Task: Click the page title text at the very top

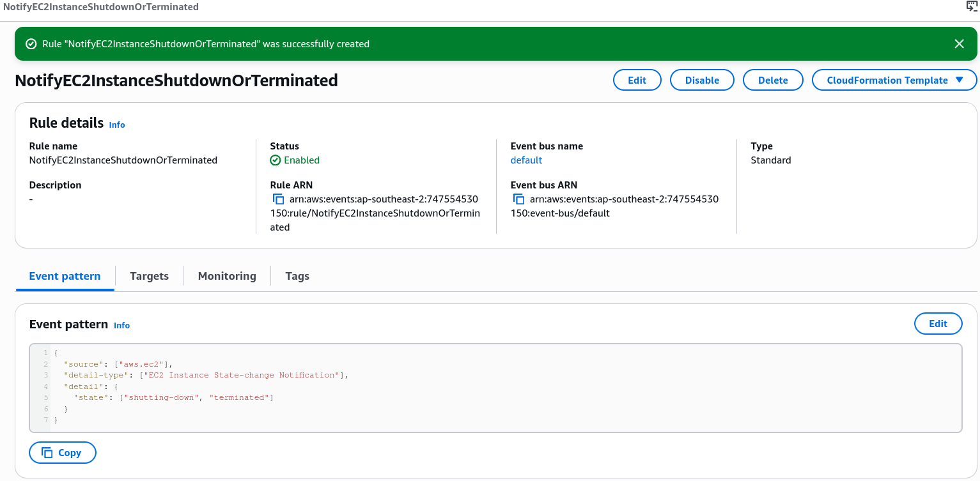Action: pos(101,6)
